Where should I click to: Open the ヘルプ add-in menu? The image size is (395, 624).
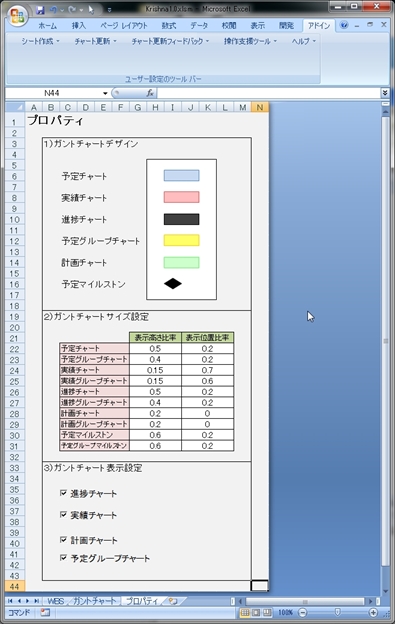(304, 41)
